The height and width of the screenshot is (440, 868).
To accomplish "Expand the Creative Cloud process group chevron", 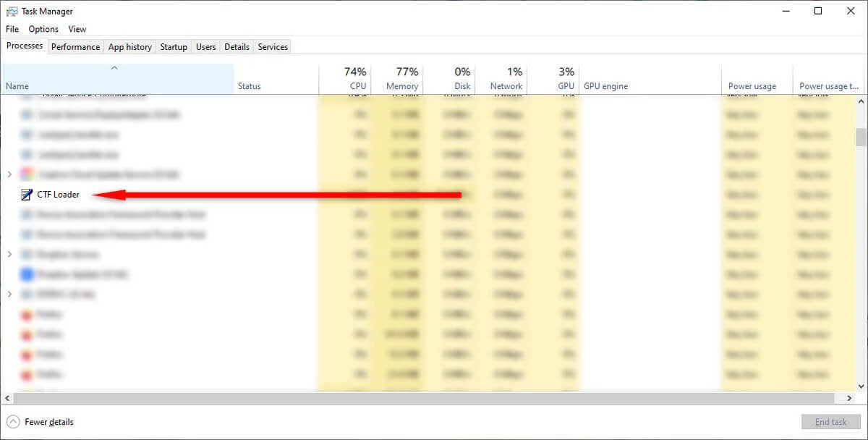I will coord(9,174).
